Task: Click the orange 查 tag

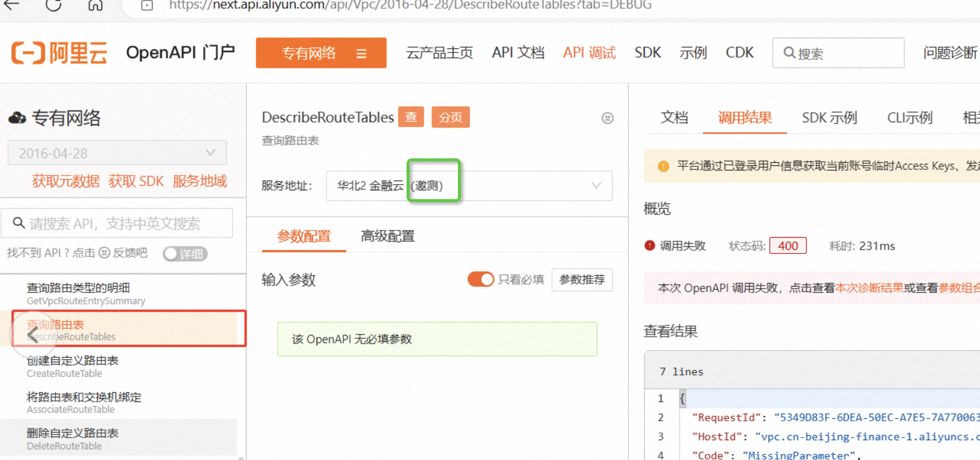Action: (411, 118)
